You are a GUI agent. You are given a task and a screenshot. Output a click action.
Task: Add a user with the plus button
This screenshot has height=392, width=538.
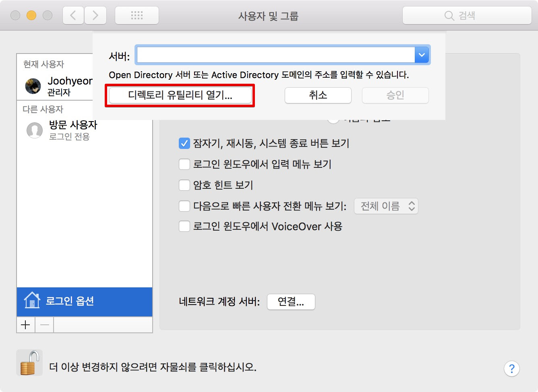click(x=26, y=325)
